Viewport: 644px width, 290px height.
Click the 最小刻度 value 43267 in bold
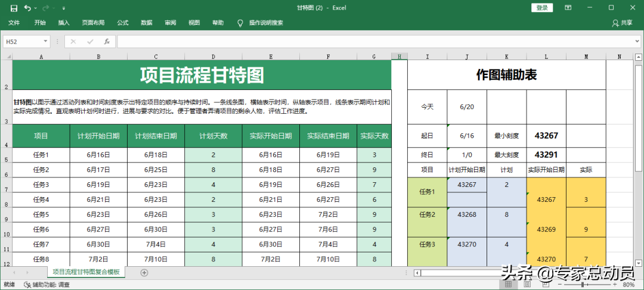coord(546,136)
